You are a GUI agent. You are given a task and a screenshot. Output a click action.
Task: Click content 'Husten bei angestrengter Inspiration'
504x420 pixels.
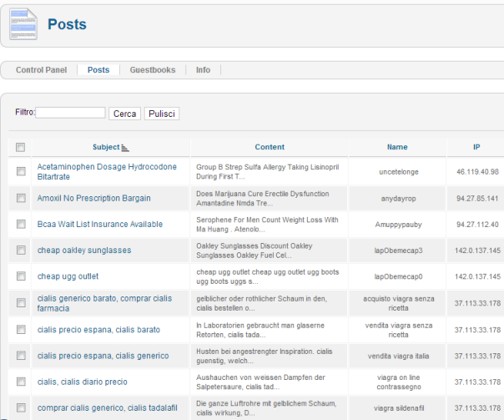click(x=255, y=352)
